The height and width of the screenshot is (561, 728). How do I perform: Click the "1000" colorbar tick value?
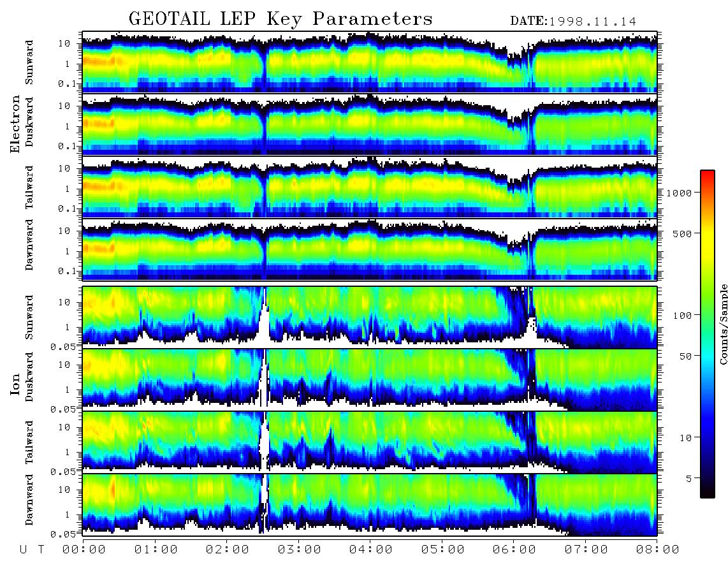678,193
